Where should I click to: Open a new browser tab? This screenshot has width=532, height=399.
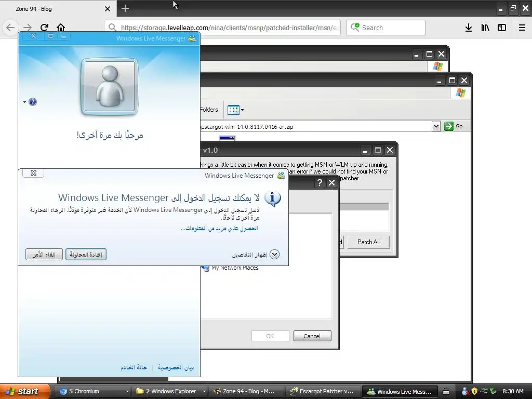tap(125, 8)
